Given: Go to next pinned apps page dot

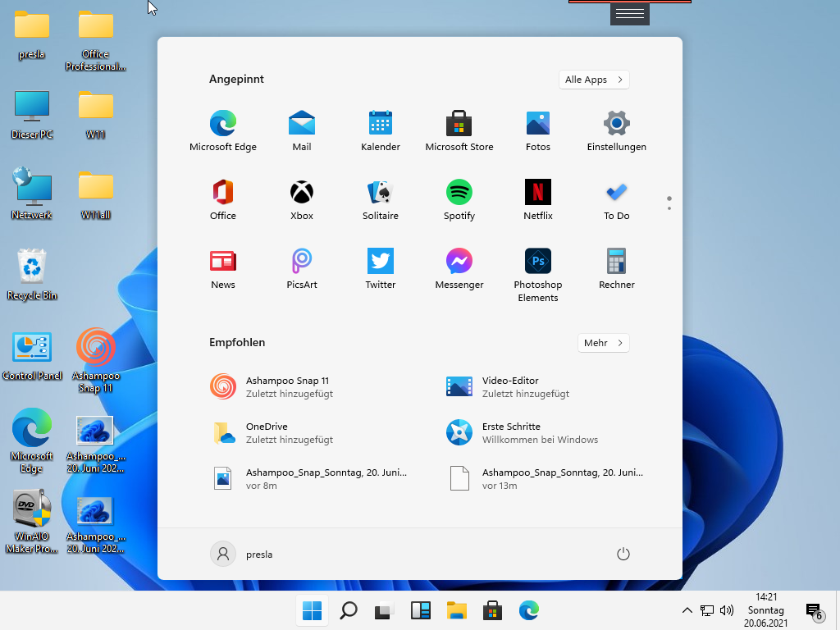Looking at the screenshot, I should (669, 208).
